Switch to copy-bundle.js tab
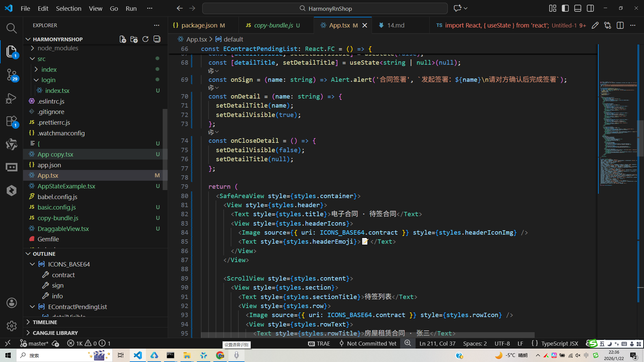 276,25
